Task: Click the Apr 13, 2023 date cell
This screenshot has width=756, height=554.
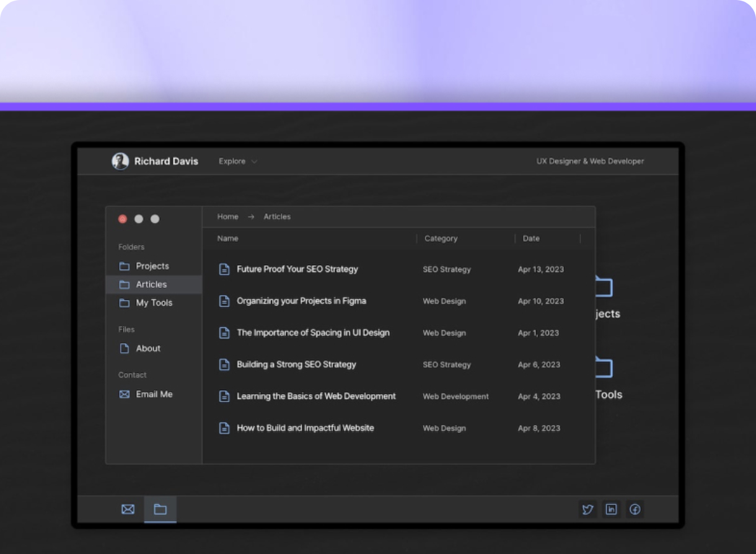Action: tap(541, 270)
